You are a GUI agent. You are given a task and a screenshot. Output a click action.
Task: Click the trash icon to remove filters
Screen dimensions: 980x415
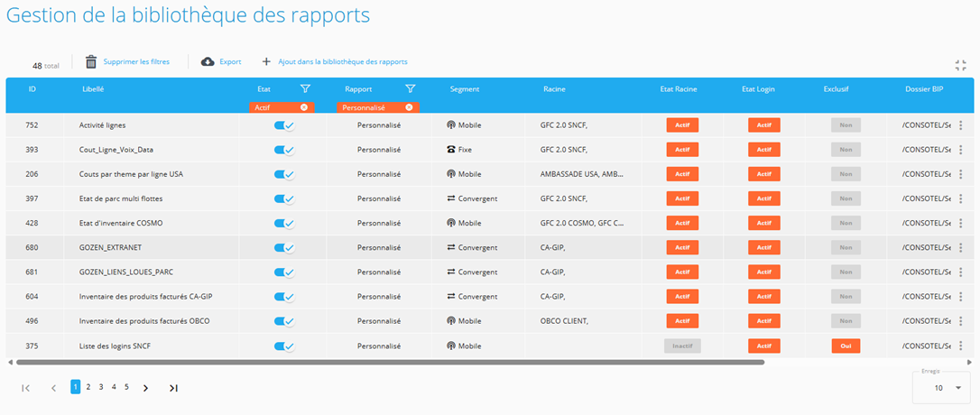pyautogui.click(x=91, y=62)
